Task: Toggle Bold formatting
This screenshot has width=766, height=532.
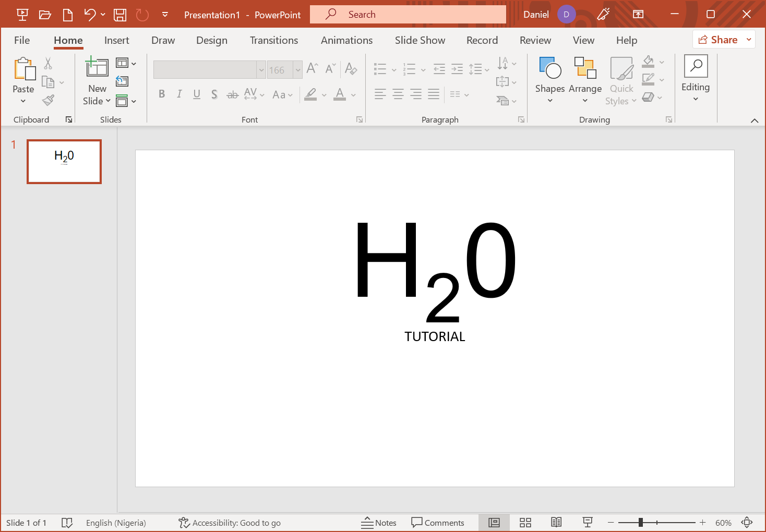Action: coord(162,94)
